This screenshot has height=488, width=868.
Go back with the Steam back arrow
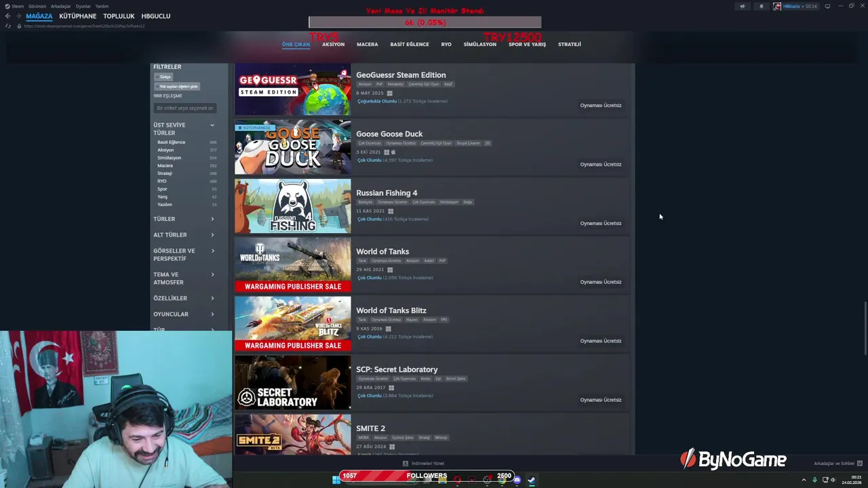7,16
